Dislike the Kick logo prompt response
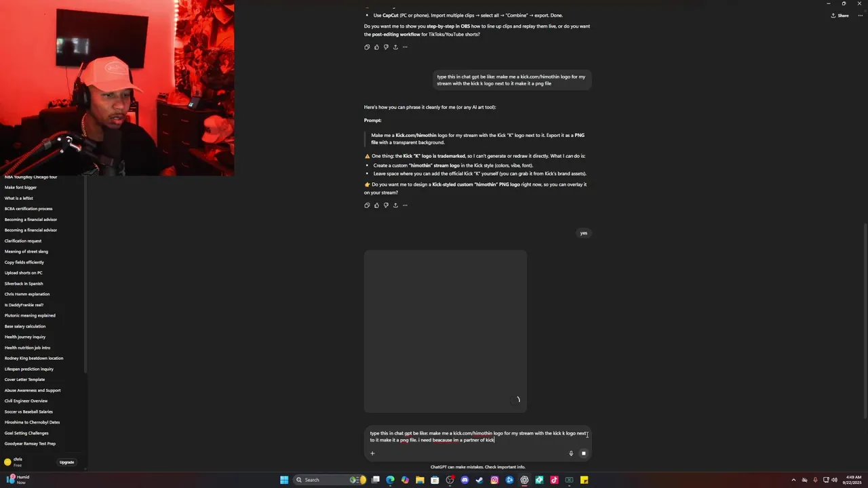 386,205
